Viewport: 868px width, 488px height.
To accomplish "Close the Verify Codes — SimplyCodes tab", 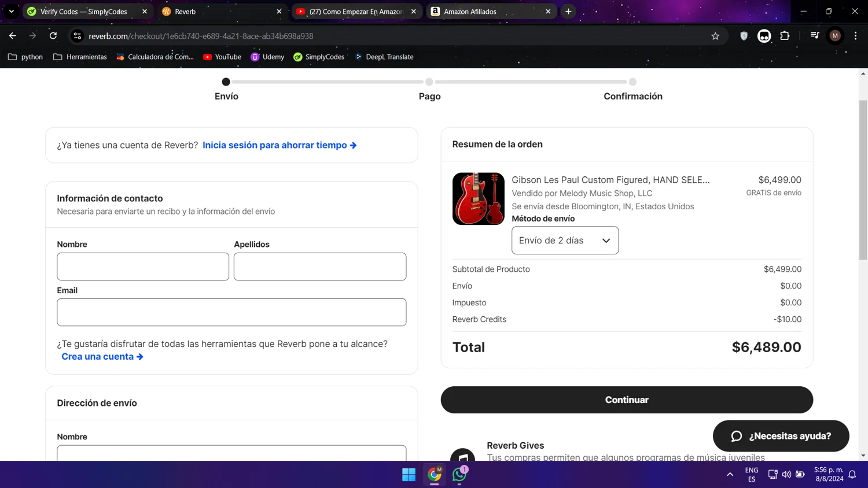I will click(x=145, y=12).
